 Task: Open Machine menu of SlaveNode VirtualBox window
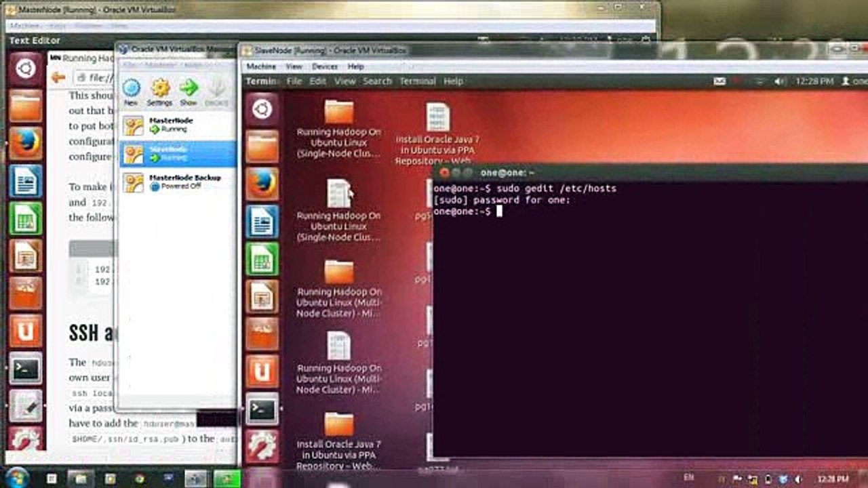(261, 66)
